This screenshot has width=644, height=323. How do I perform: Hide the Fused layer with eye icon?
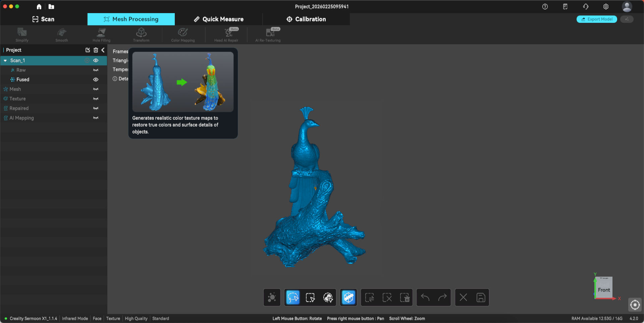click(96, 80)
